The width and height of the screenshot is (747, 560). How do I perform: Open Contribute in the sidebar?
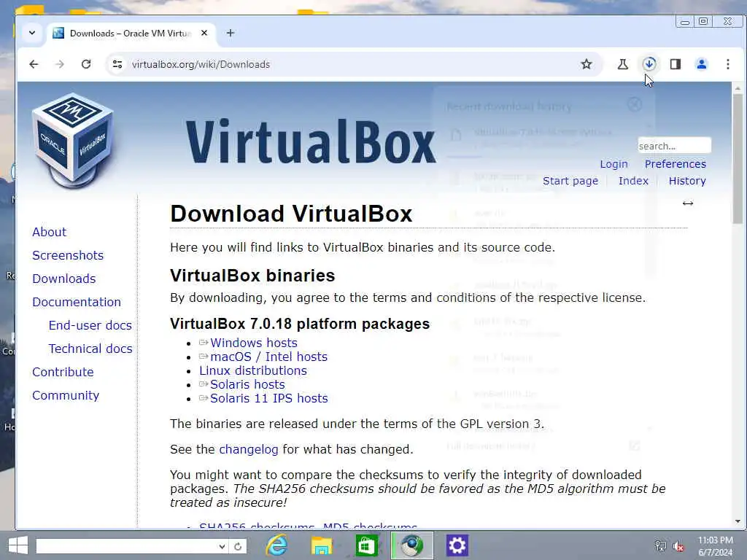[x=63, y=372]
